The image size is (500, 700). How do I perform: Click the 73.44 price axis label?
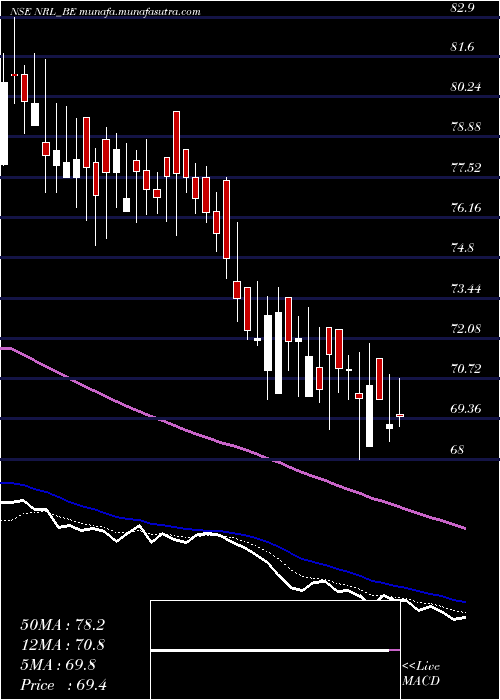coord(467,288)
